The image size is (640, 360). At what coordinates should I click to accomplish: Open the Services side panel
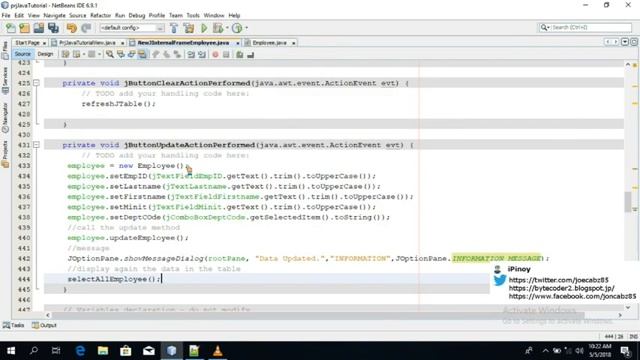tap(5, 80)
